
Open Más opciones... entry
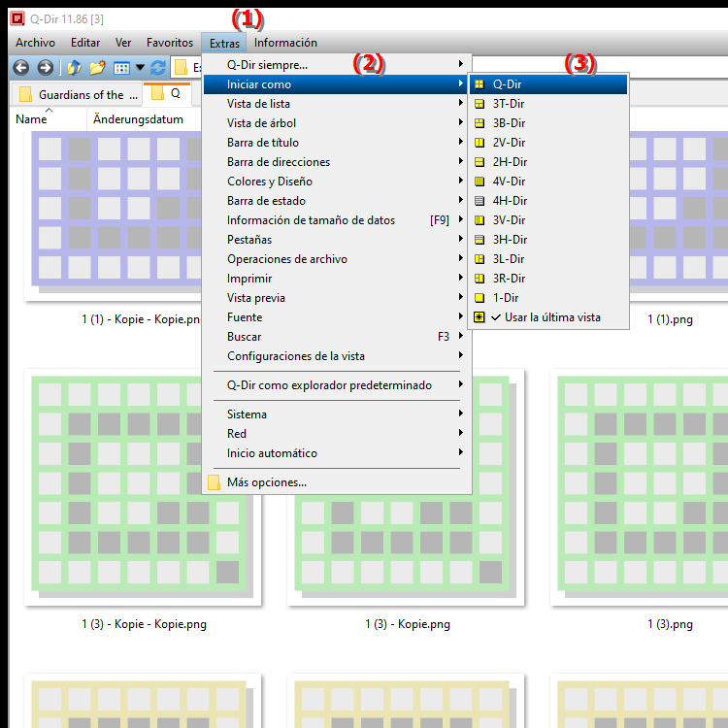(337, 482)
